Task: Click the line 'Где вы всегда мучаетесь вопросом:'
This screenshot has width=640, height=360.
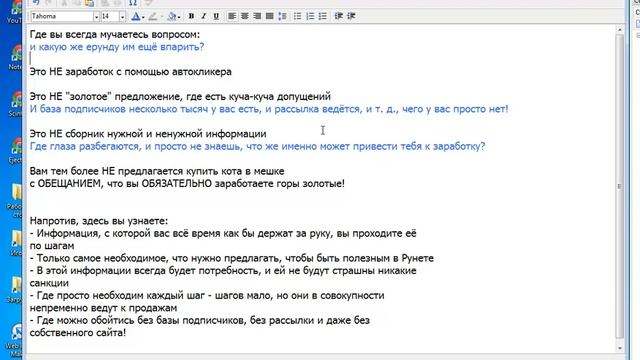Action: pos(115,34)
